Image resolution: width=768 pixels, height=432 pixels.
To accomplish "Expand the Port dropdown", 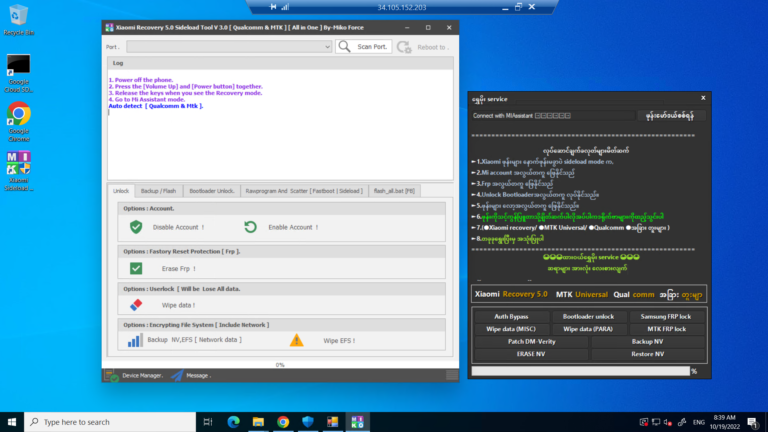I will click(327, 47).
